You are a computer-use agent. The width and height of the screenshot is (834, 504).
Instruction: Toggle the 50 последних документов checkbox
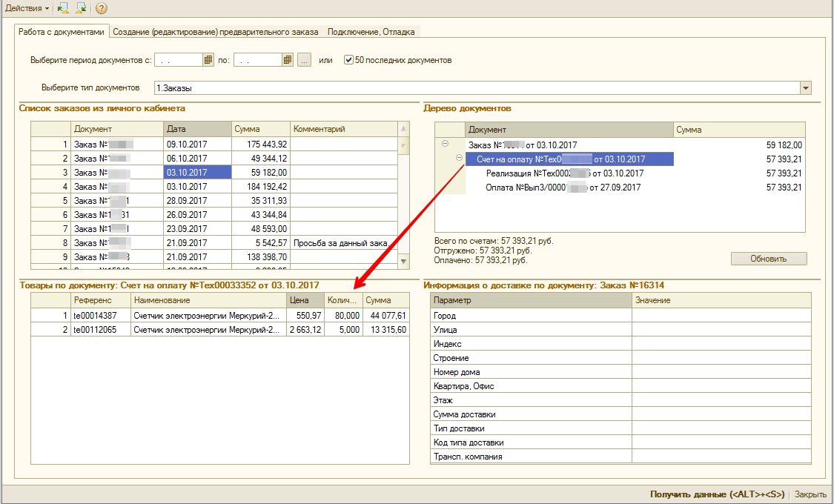point(349,60)
